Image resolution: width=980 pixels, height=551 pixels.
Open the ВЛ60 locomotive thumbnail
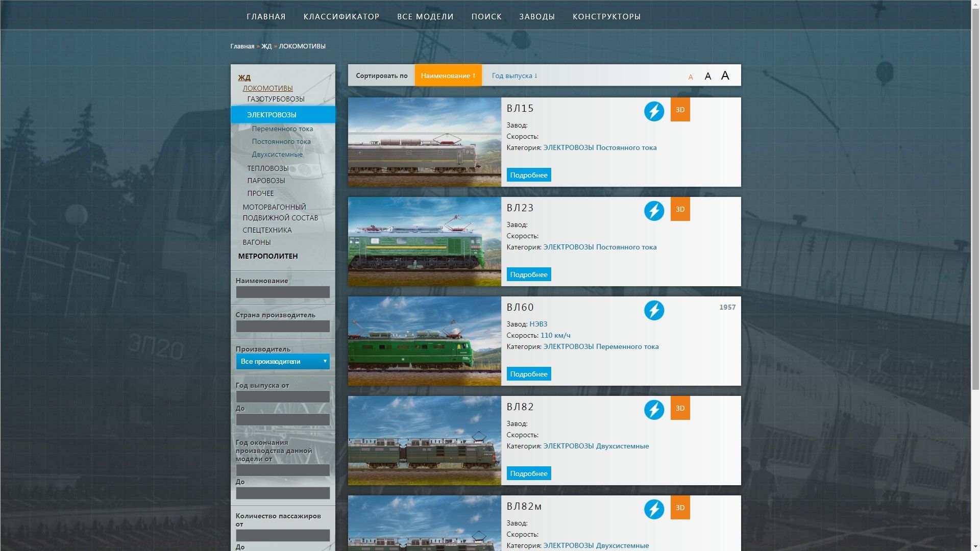[425, 341]
